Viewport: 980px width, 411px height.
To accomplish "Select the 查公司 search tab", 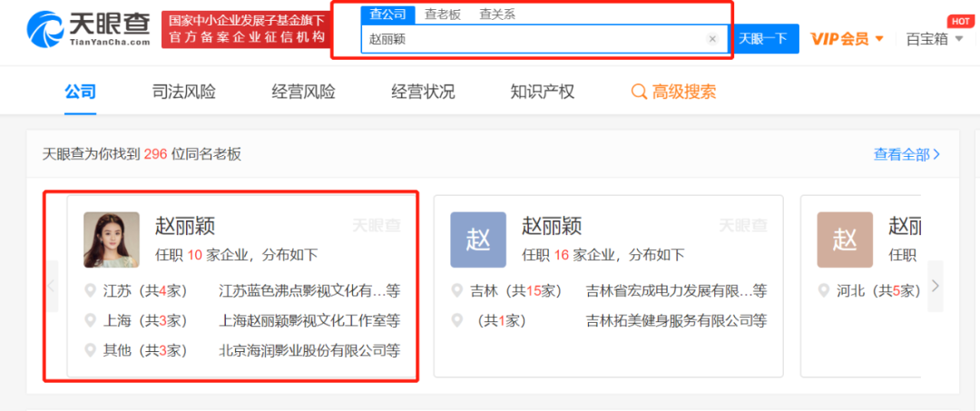I will [x=388, y=15].
